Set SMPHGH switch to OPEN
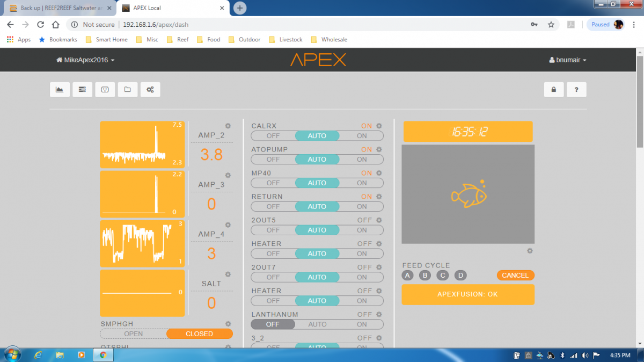The width and height of the screenshot is (644, 362). pyautogui.click(x=134, y=334)
